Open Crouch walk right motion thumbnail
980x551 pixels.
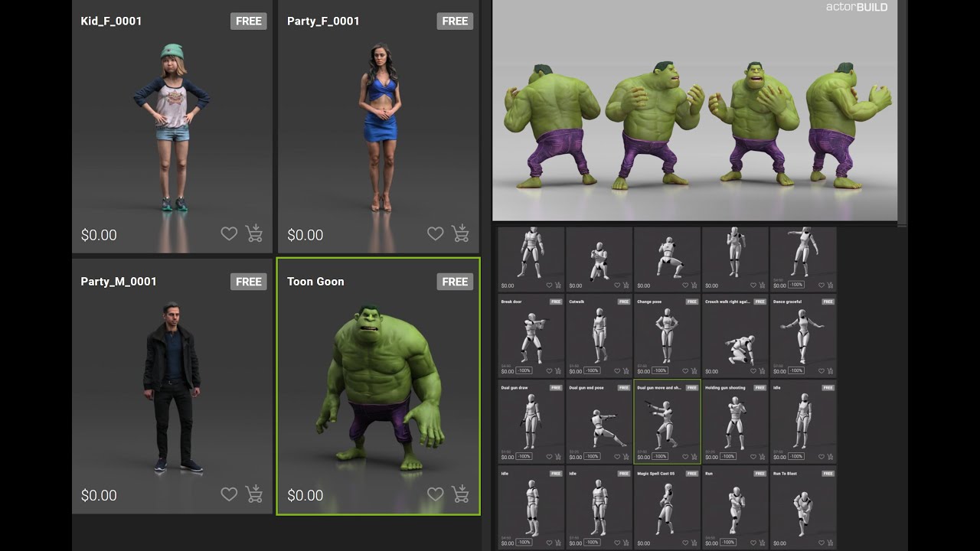point(735,335)
